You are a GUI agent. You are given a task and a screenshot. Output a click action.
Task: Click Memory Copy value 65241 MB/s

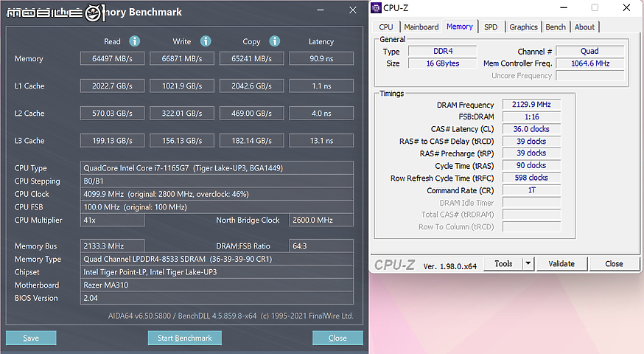251,58
